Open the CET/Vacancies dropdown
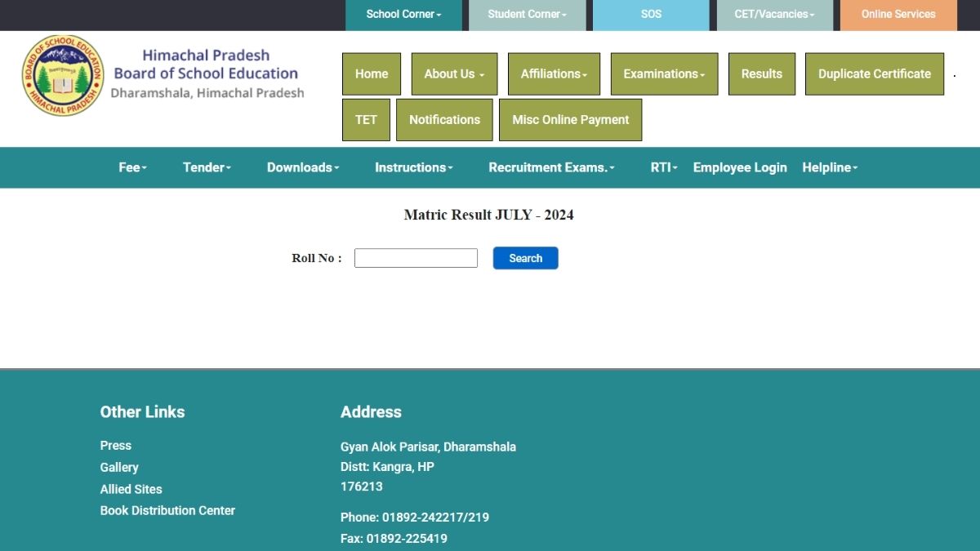Screen dimensions: 980x551 (x=774, y=14)
